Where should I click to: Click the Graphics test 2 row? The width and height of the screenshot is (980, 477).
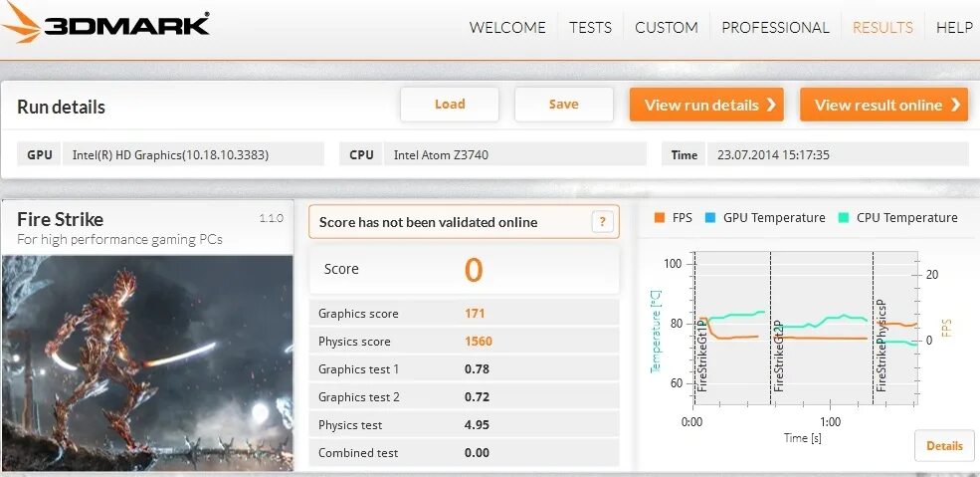tap(464, 397)
